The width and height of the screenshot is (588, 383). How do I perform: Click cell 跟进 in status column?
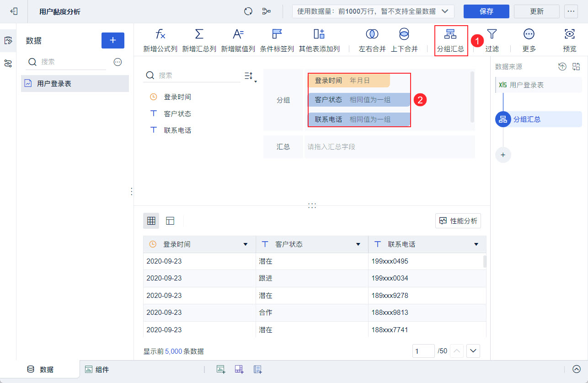coord(312,278)
